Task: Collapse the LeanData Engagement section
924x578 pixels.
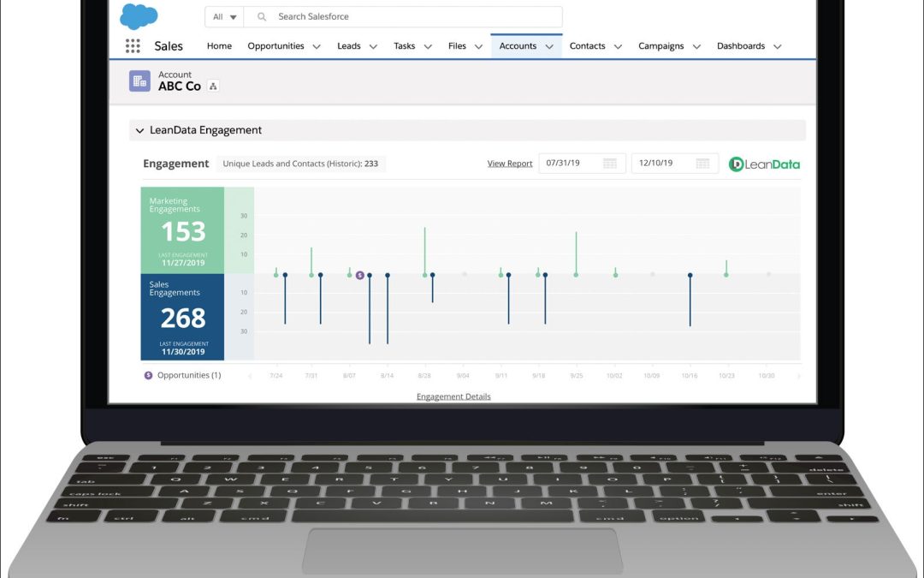Action: pos(139,130)
